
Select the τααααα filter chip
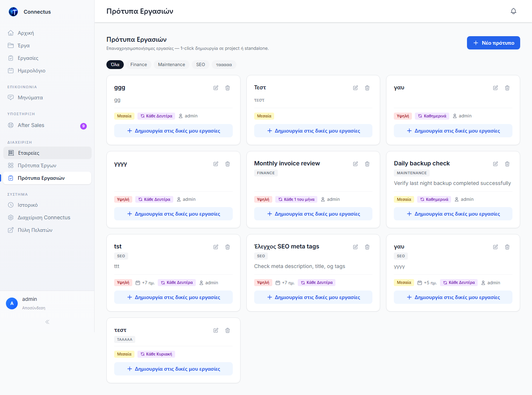[224, 65]
